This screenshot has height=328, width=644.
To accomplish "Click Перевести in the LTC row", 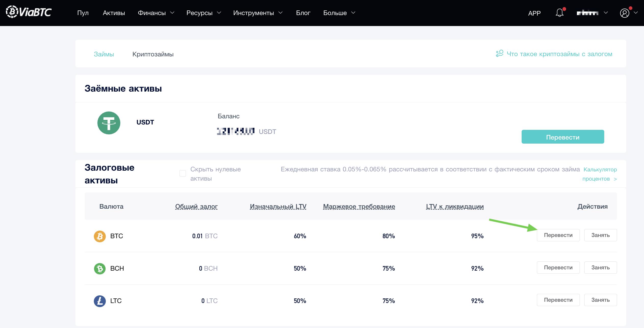I will coord(558,300).
